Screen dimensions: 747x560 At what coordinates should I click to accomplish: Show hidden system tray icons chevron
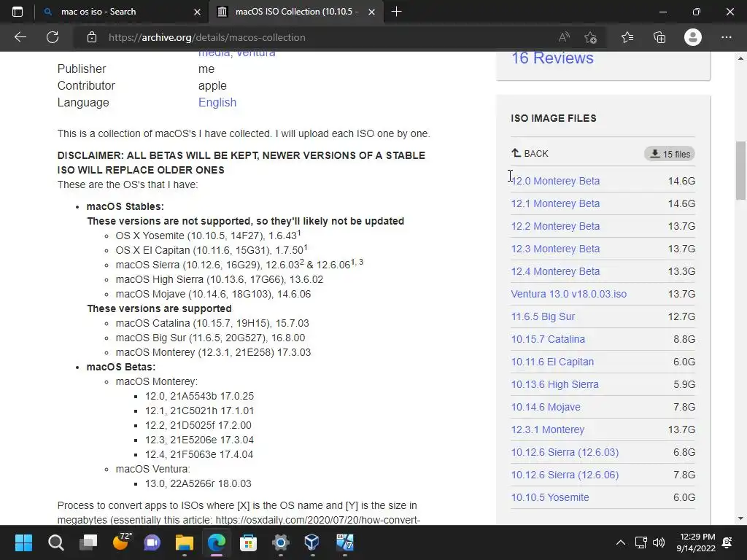click(x=620, y=542)
